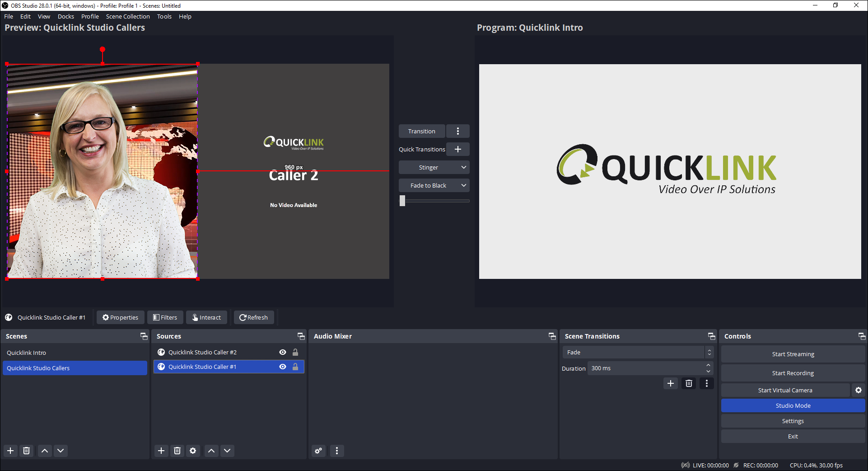This screenshot has width=868, height=471.
Task: Open Audio Mixer three-dot menu
Action: point(336,451)
